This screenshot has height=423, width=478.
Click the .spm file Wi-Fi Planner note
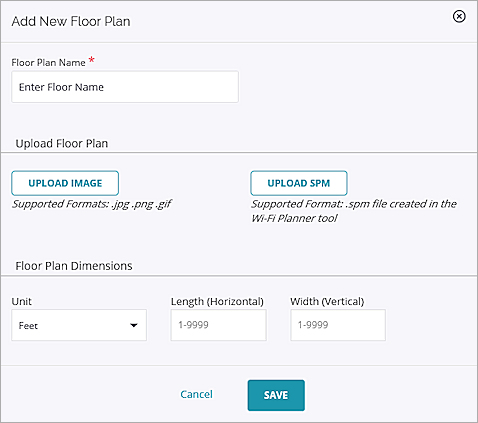coord(354,211)
